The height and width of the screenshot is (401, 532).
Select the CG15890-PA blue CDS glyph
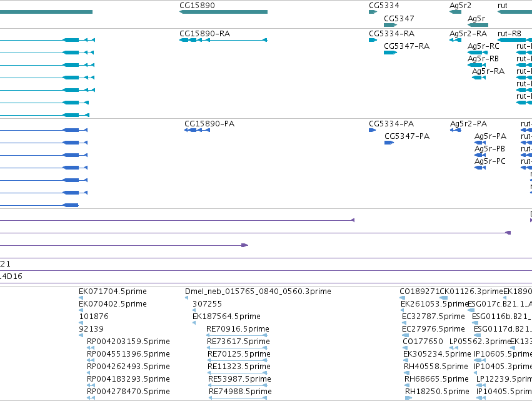pyautogui.click(x=197, y=130)
